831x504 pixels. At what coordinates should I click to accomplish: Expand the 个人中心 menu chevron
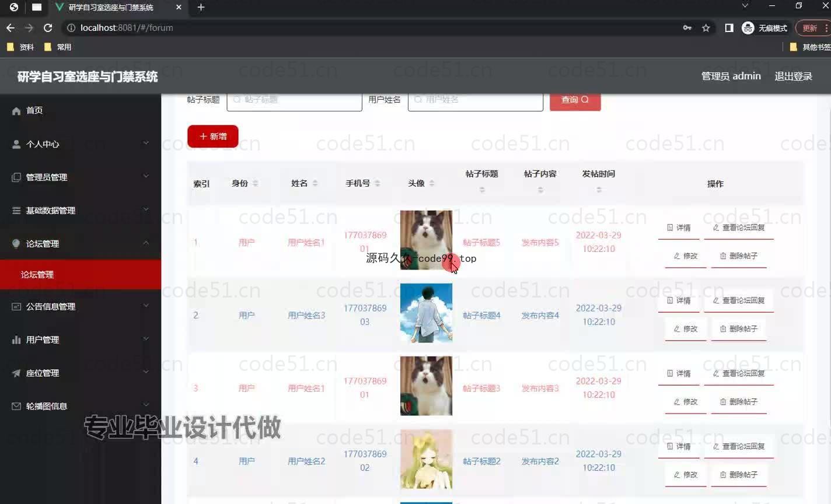(x=146, y=143)
